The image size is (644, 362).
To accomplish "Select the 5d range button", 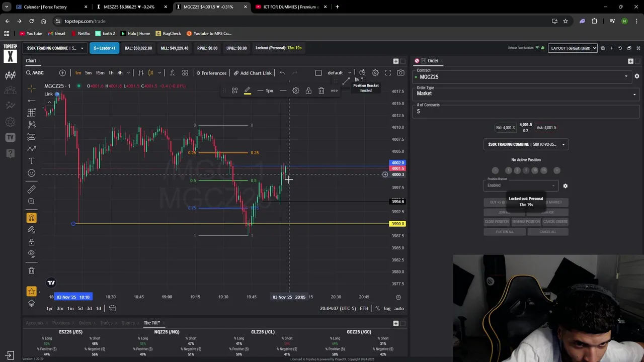I will pyautogui.click(x=80, y=308).
